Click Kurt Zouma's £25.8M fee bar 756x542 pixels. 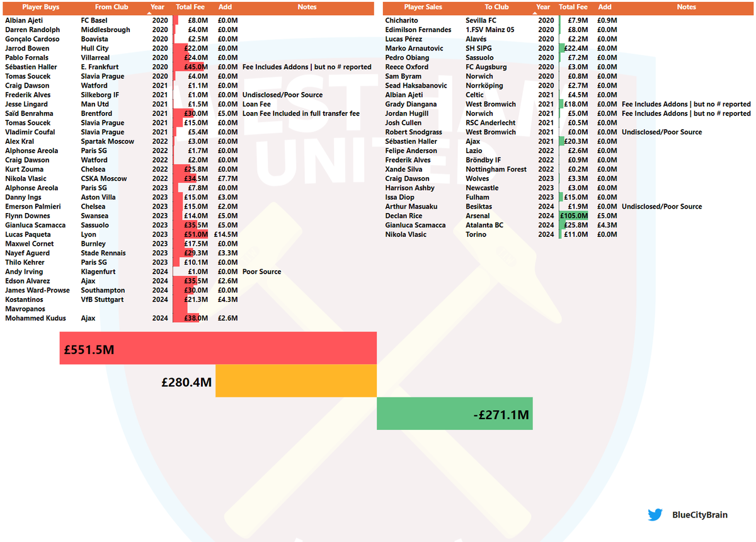point(190,169)
